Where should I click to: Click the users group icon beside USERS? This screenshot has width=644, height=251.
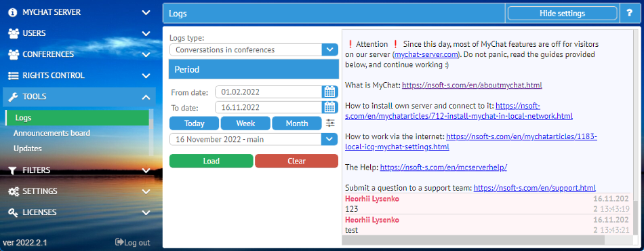(x=14, y=33)
